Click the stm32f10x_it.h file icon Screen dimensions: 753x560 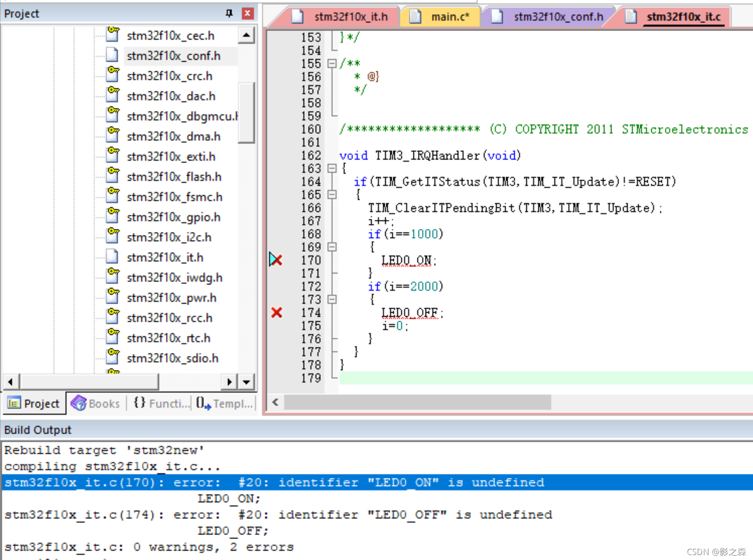tap(112, 256)
